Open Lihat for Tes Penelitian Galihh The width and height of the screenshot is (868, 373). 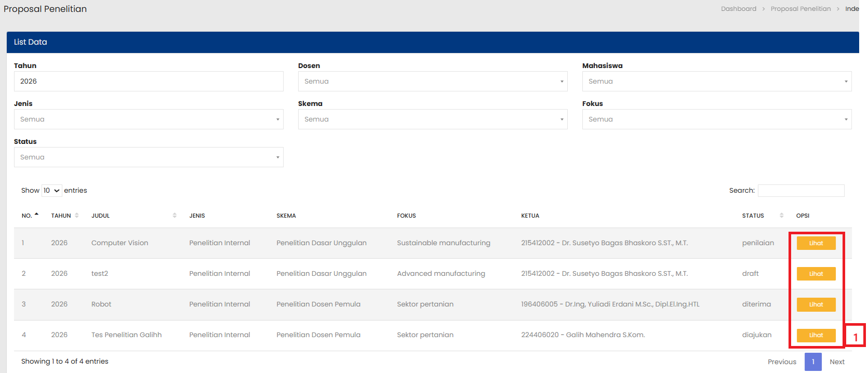click(816, 335)
